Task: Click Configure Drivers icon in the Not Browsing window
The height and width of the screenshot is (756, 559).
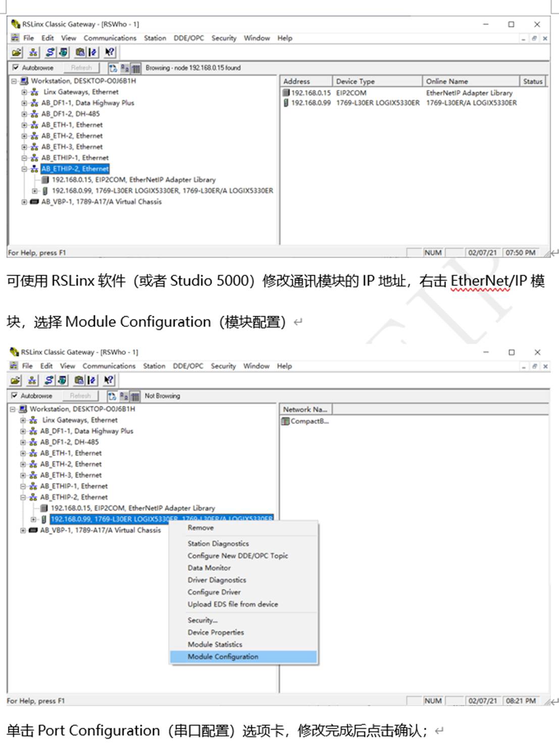Action: (49, 380)
